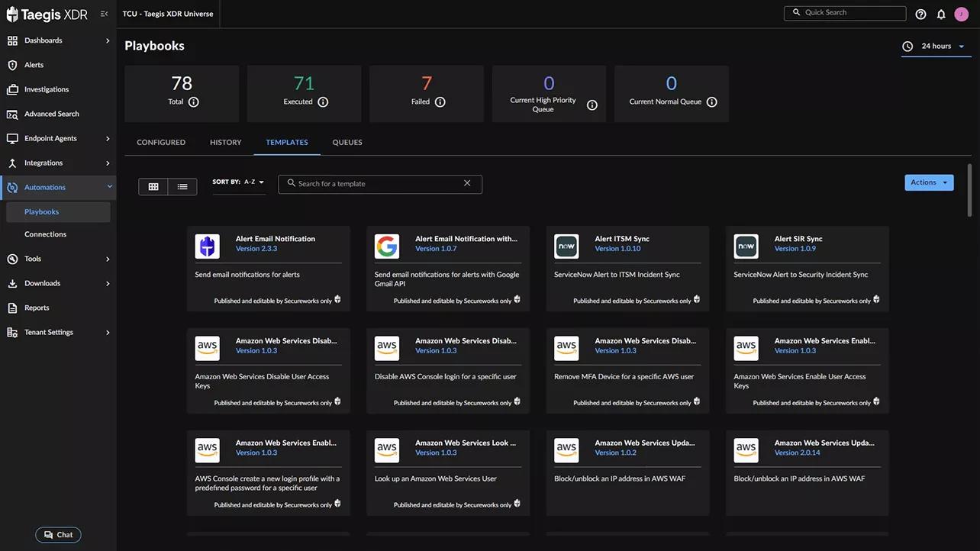Screen dimensions: 980x551
Task: Clear the template search field
Action: [467, 184]
